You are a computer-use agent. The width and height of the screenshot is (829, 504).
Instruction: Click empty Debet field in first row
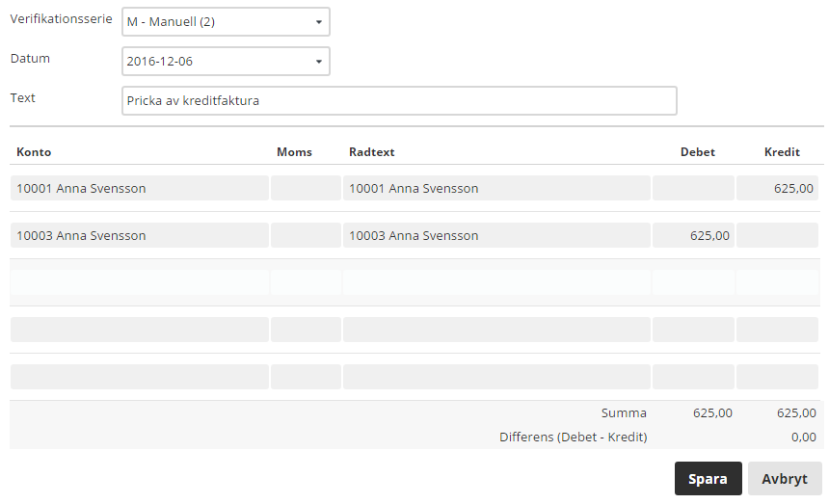pos(693,188)
